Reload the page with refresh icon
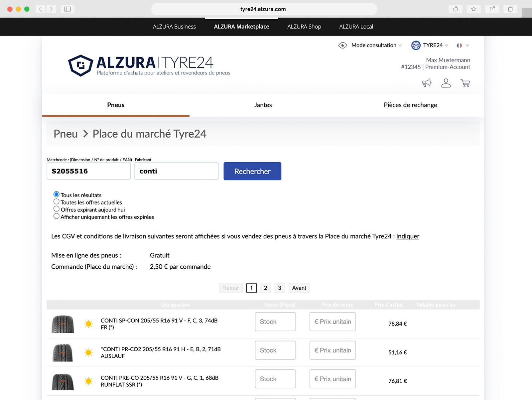 456,9
